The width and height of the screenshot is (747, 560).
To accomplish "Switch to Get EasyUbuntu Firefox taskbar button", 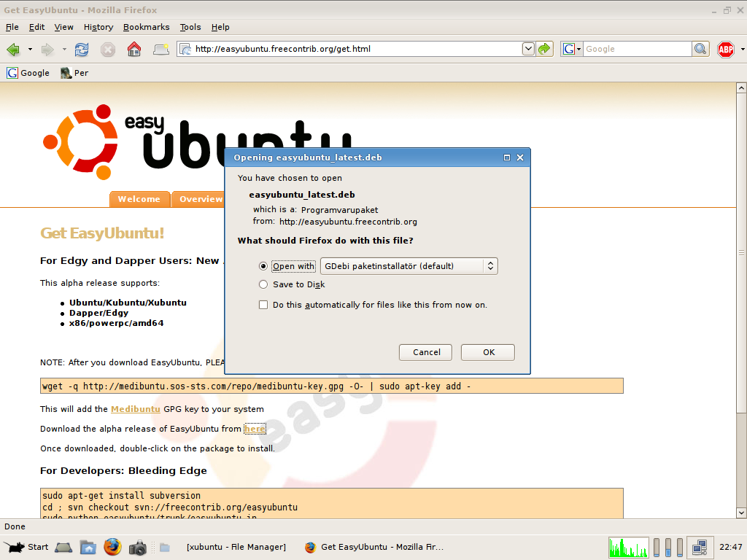I will tap(376, 547).
